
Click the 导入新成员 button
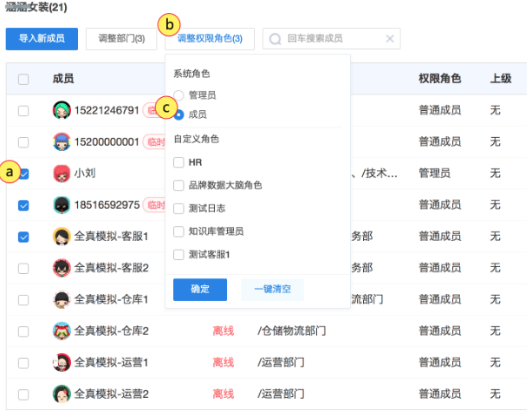click(42, 39)
